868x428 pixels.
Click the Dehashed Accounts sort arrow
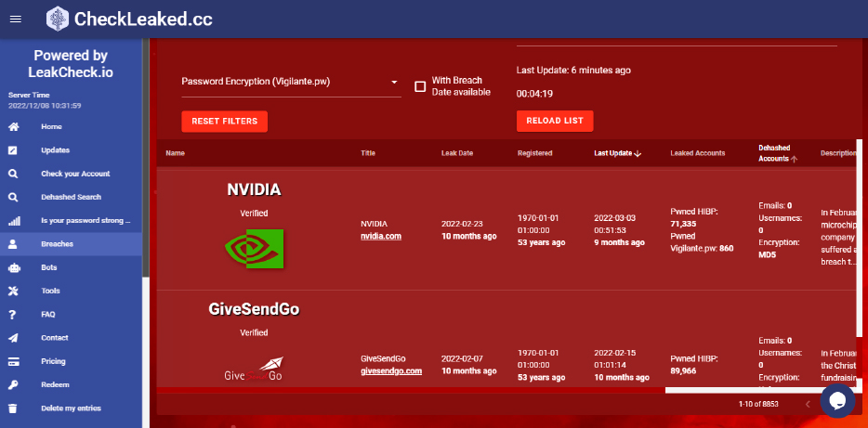794,159
